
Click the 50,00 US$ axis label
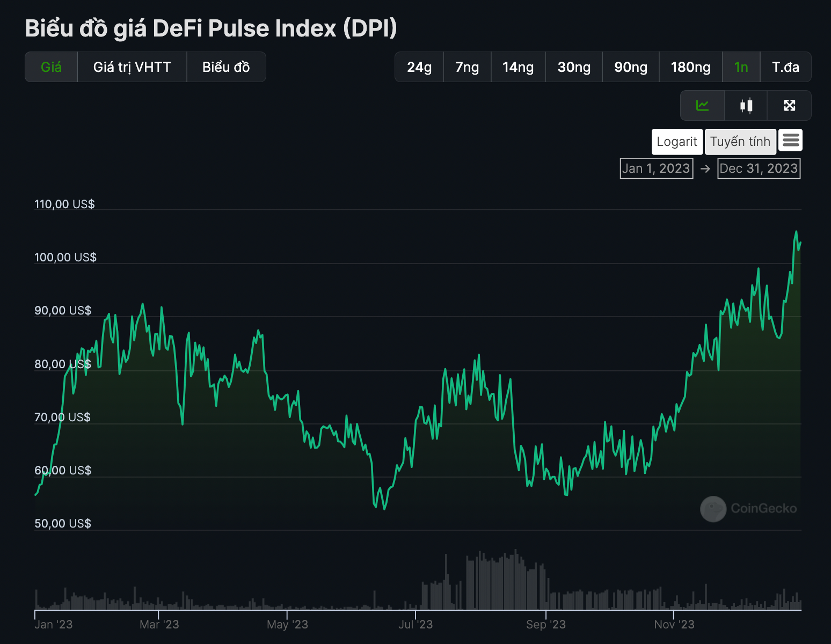tap(63, 523)
